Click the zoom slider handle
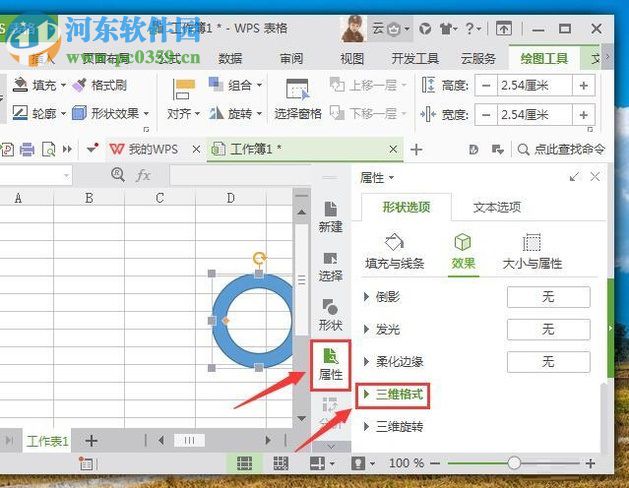This screenshot has height=488, width=629. pyautogui.click(x=514, y=463)
